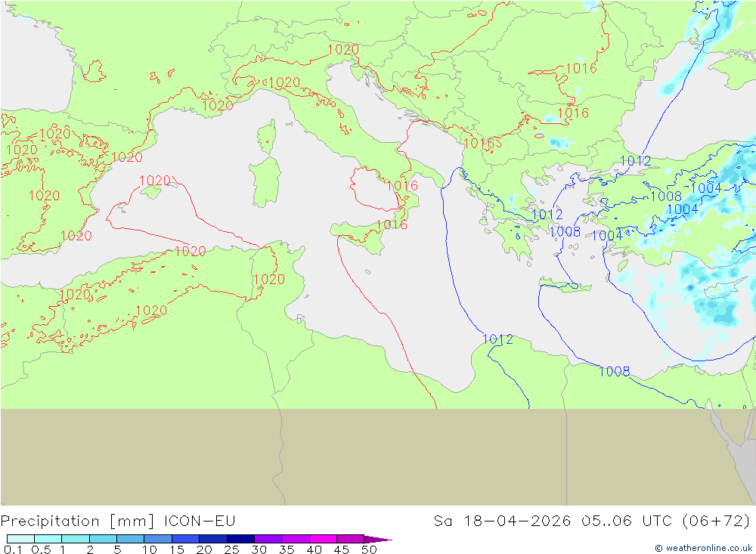Click the '0.5' legend value
756x554 pixels.
[41, 549]
